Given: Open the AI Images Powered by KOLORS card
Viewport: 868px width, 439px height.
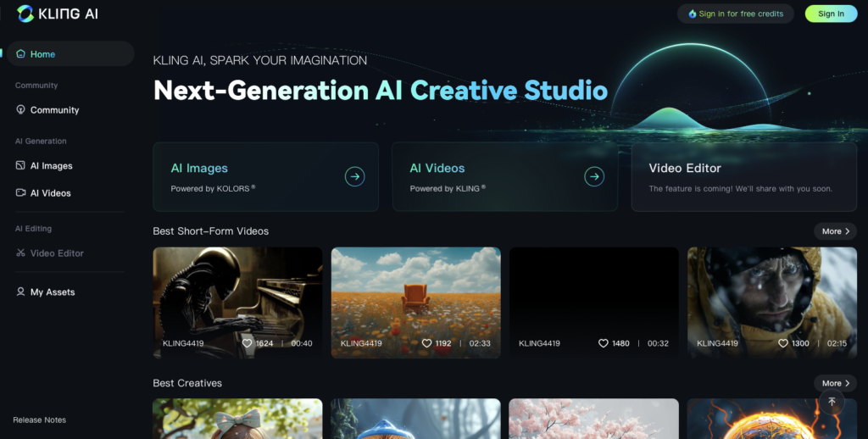Looking at the screenshot, I should point(265,176).
